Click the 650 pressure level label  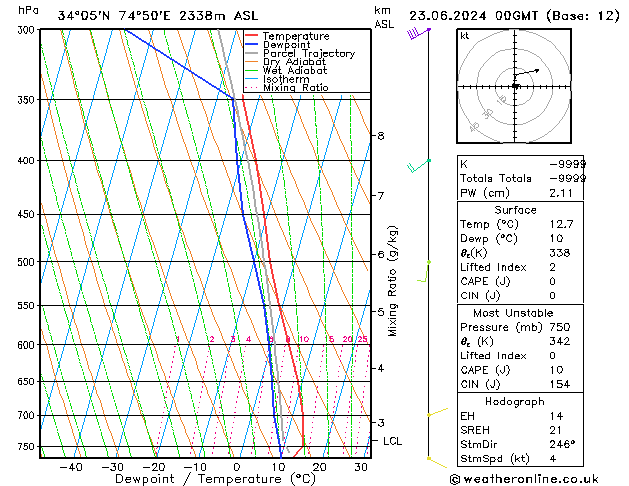coord(28,381)
